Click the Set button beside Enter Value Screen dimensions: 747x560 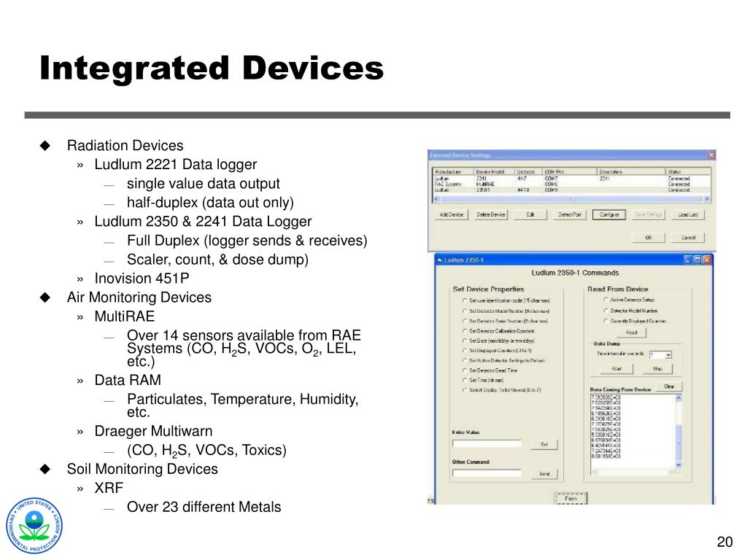click(x=544, y=444)
